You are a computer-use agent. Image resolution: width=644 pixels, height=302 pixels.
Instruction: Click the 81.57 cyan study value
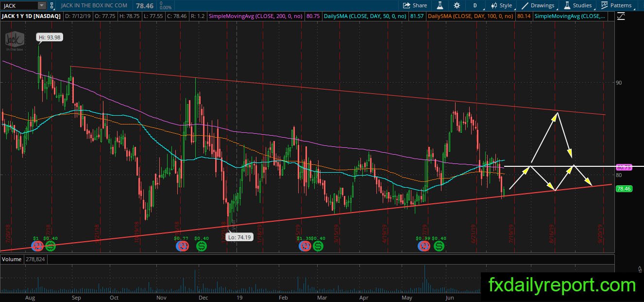coord(416,16)
